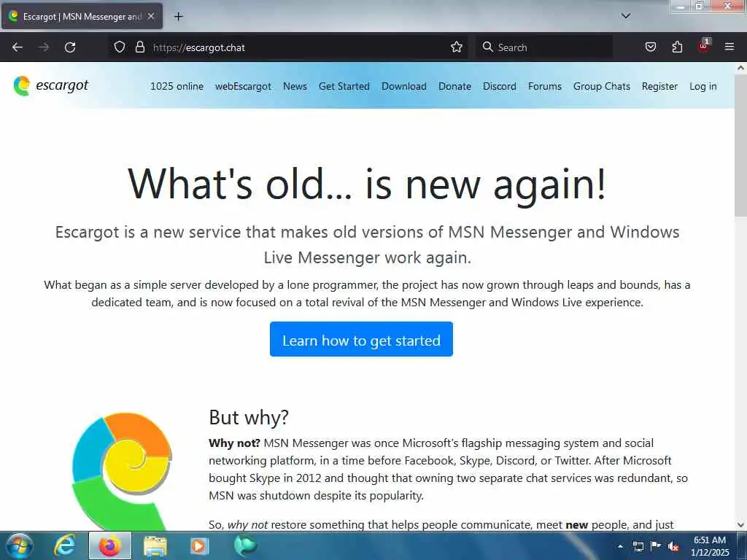Viewport: 747px width, 560px height.
Task: Open the tracking protection shield icon
Action: click(120, 47)
